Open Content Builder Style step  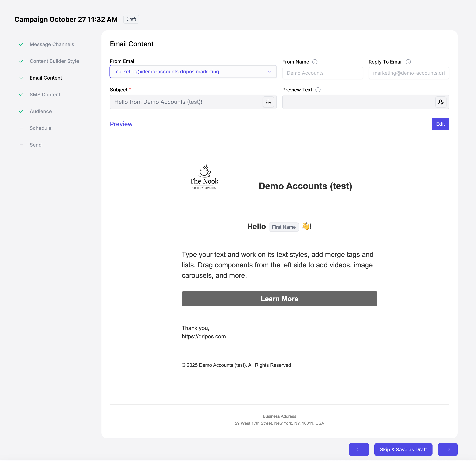coord(54,61)
